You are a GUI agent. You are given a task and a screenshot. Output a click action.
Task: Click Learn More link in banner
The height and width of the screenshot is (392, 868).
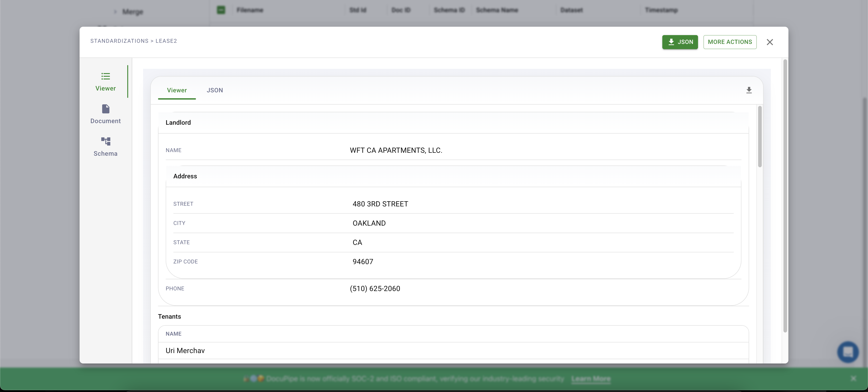591,379
